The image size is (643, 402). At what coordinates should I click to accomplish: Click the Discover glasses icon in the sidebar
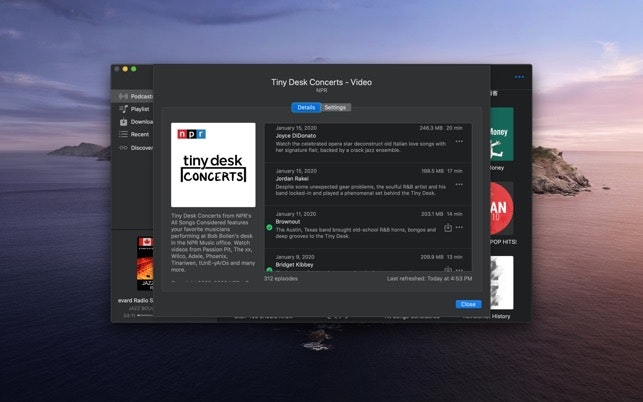(123, 148)
